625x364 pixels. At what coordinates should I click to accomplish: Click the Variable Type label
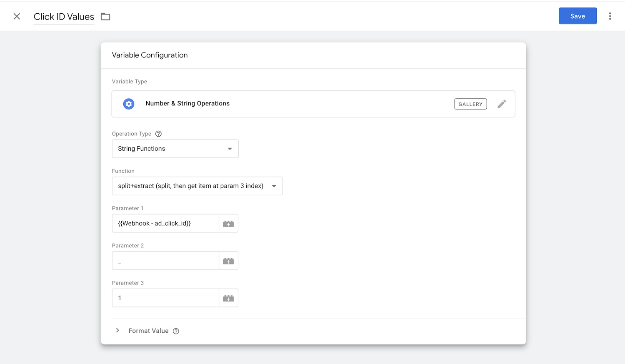pos(129,82)
